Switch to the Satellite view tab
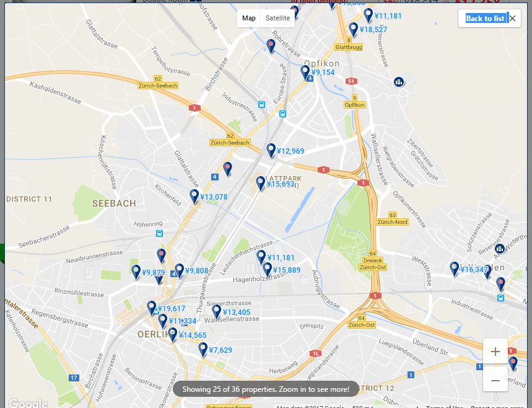This screenshot has width=532, height=408. pyautogui.click(x=277, y=19)
